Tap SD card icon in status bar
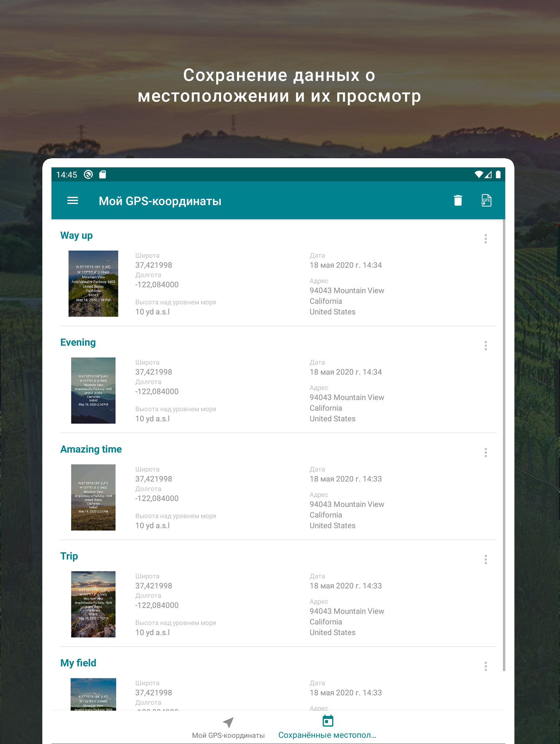Screen dimensions: 560x744 [103, 175]
